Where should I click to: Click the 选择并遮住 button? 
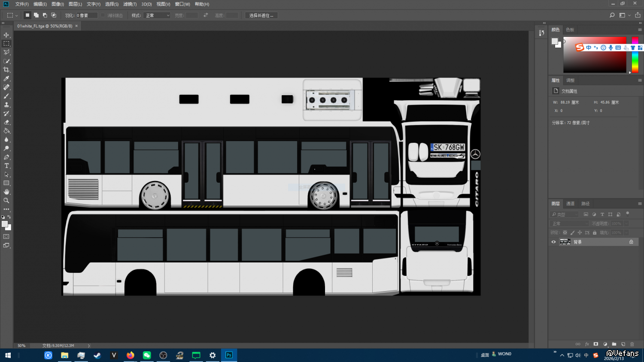(261, 15)
